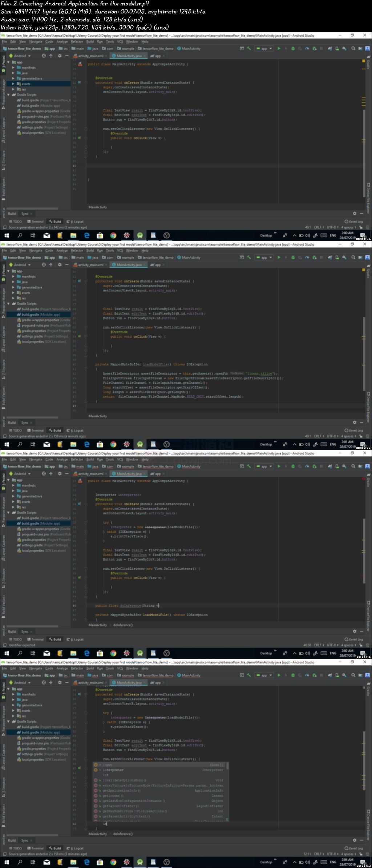Image resolution: width=372 pixels, height=868 pixels.
Task: Click Sync Project with Gradle icon, second frame toolbar
Action: 330,257
